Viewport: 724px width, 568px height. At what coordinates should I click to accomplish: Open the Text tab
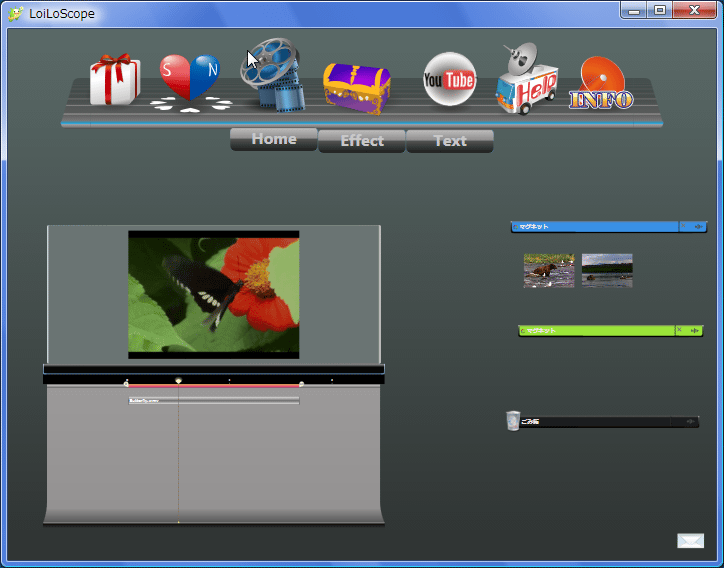click(x=449, y=141)
